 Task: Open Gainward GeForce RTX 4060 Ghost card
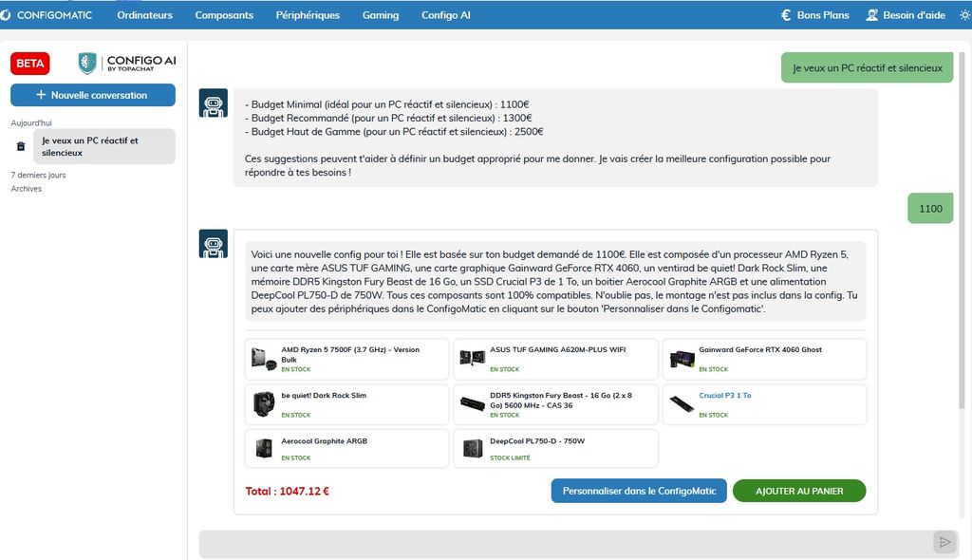(764, 359)
